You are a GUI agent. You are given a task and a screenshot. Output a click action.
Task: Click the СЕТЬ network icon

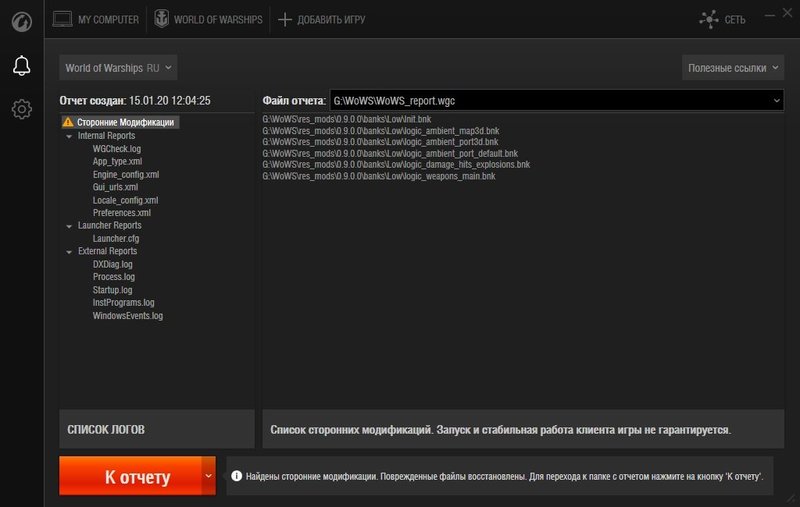[x=710, y=19]
